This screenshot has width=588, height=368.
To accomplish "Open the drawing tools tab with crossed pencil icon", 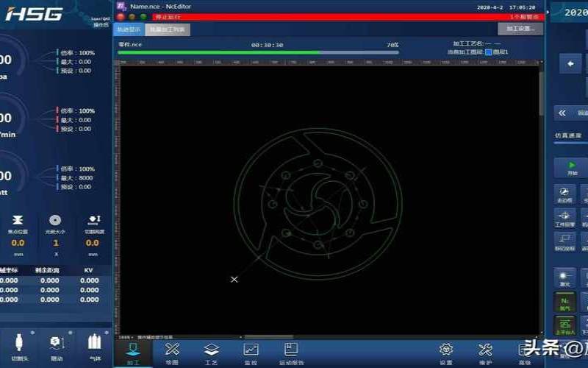I will (x=172, y=354).
